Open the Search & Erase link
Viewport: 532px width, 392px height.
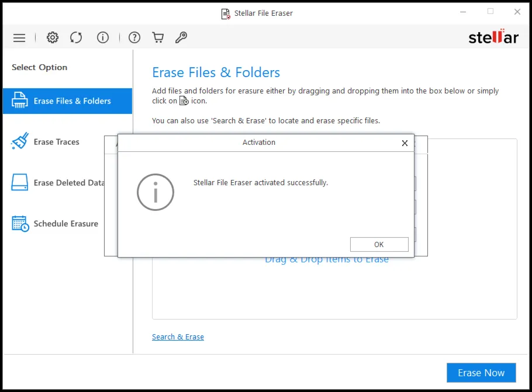point(178,337)
